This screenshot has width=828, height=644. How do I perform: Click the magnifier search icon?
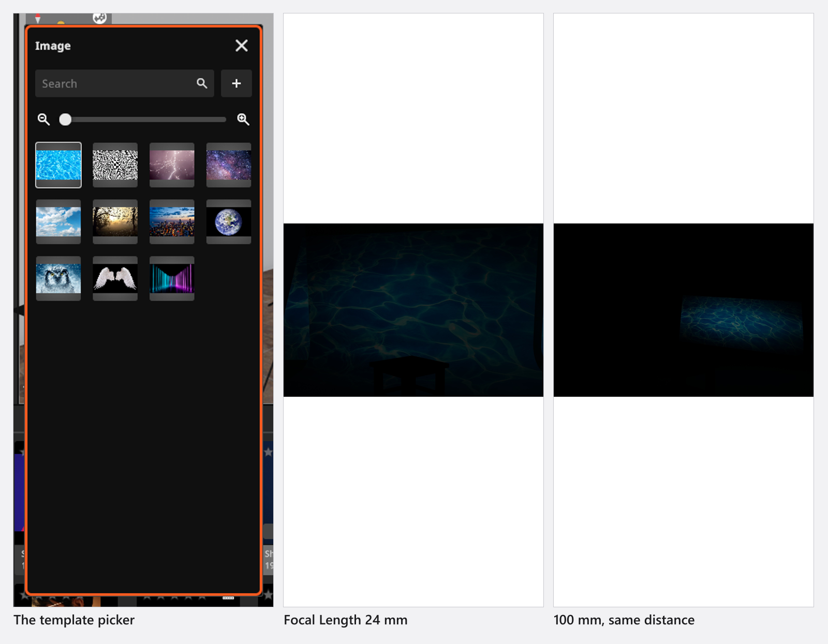pyautogui.click(x=202, y=83)
